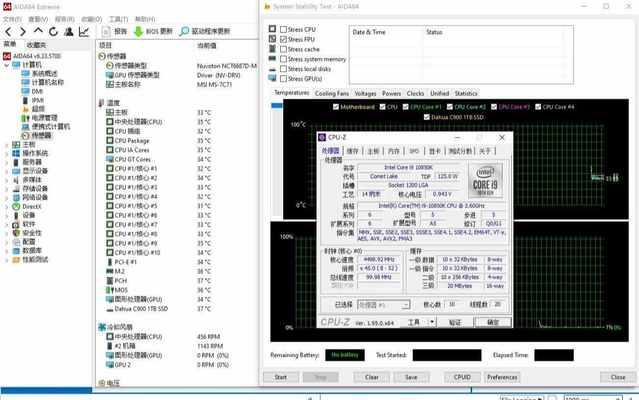
Task: Click the CPU-Z title bar app icon
Action: (x=322, y=137)
